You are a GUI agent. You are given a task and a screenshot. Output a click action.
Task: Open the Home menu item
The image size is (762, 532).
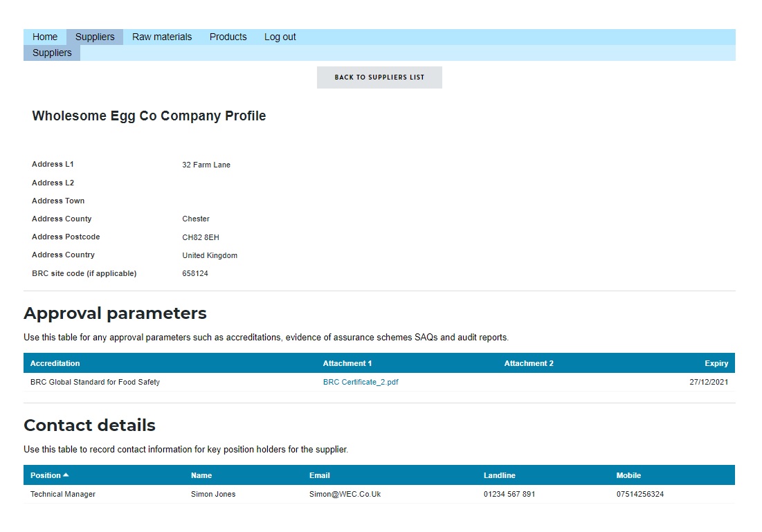click(x=45, y=37)
